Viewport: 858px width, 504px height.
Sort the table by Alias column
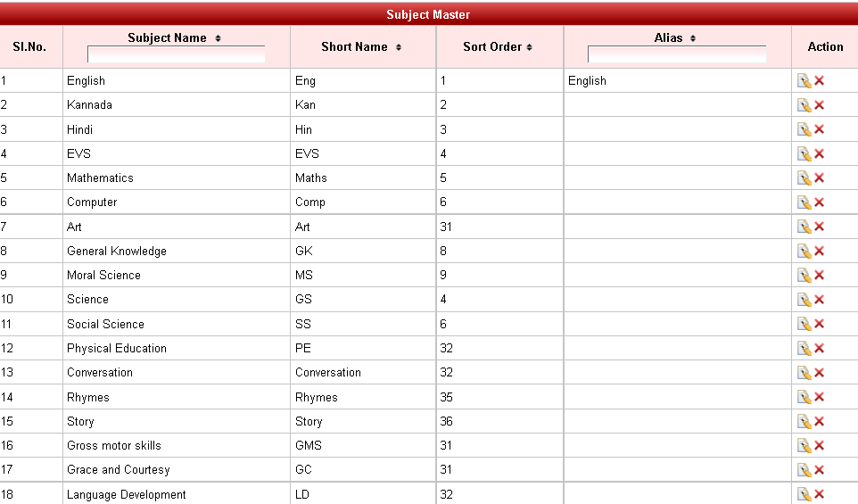(x=693, y=38)
